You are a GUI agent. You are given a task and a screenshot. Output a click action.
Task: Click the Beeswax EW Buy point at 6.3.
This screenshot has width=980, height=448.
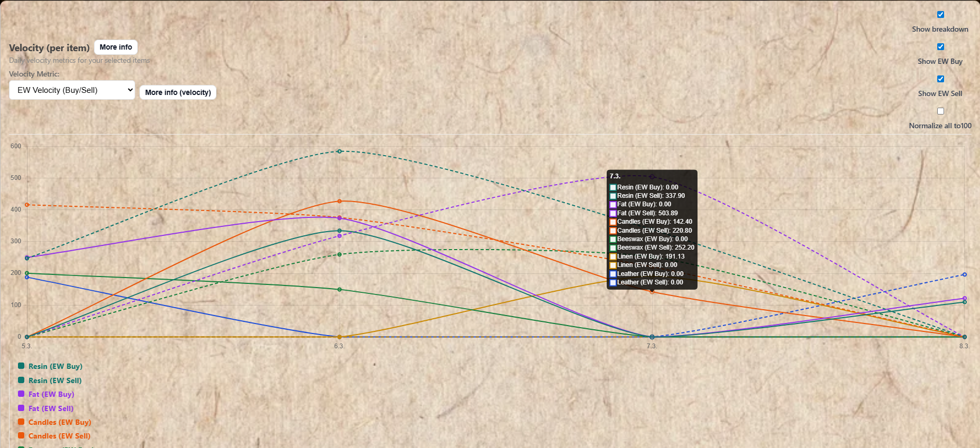[340, 290]
